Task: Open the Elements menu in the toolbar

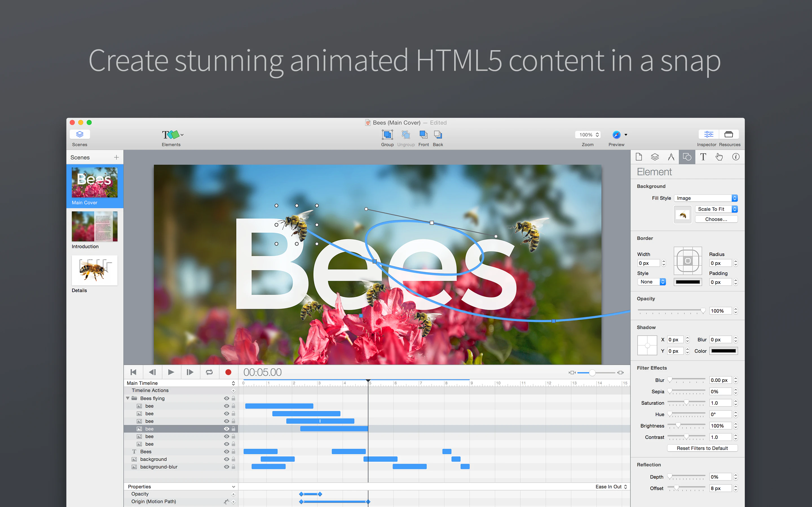Action: [171, 135]
